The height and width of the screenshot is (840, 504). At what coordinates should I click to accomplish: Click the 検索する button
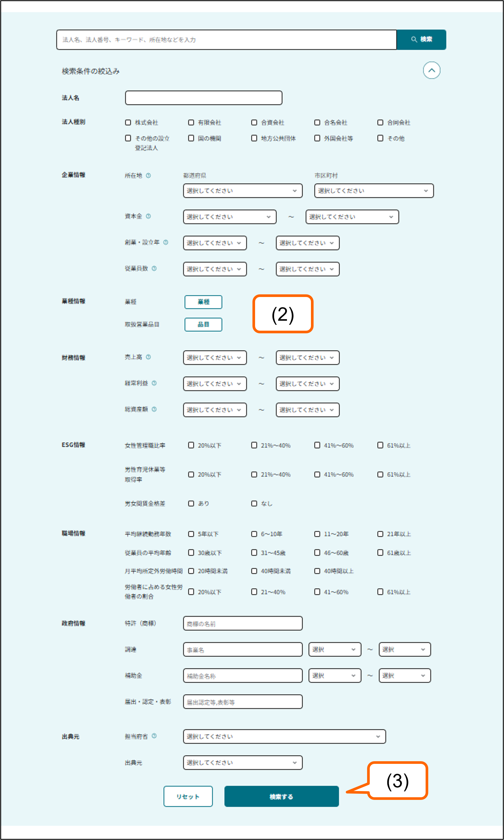coord(281,796)
